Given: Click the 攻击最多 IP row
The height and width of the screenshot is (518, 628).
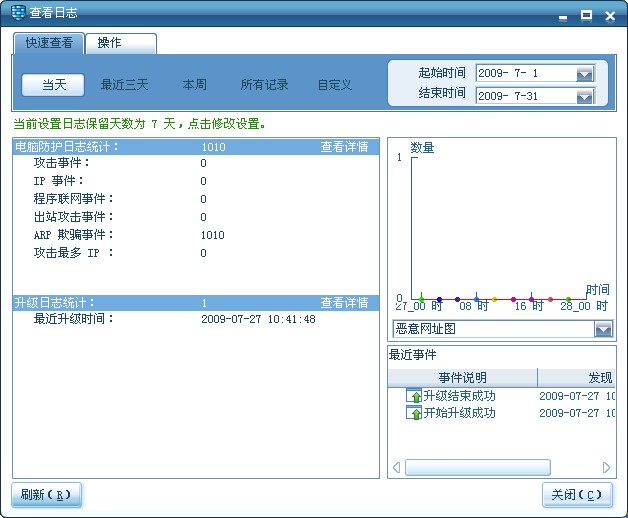Looking at the screenshot, I should (x=196, y=253).
